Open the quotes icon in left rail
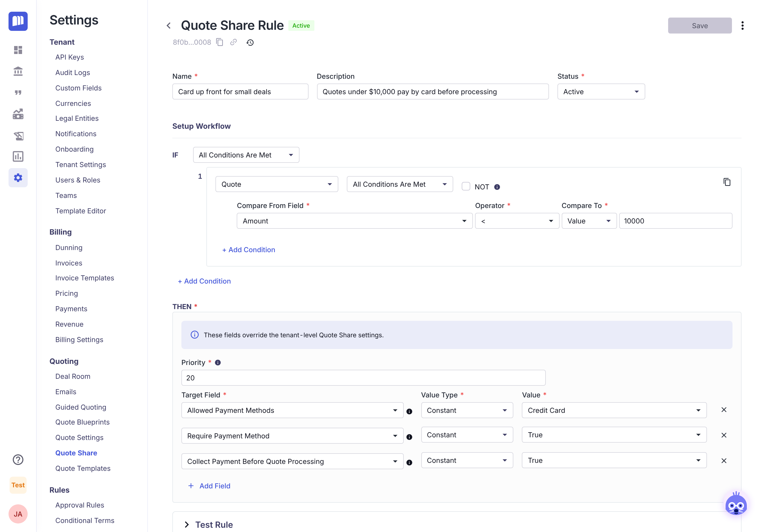 (18, 92)
